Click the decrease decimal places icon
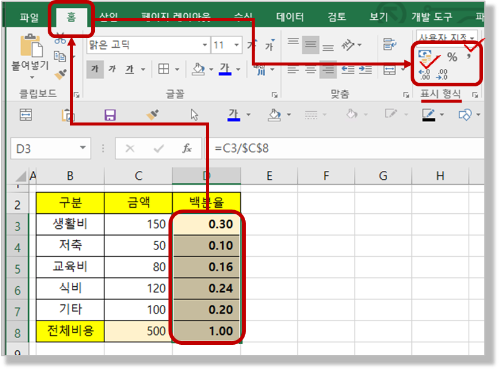The width and height of the screenshot is (500, 370). pyautogui.click(x=442, y=74)
